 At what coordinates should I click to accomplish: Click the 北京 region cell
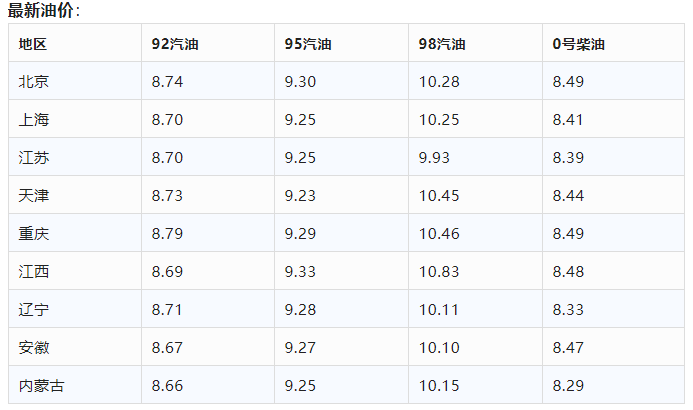click(33, 82)
